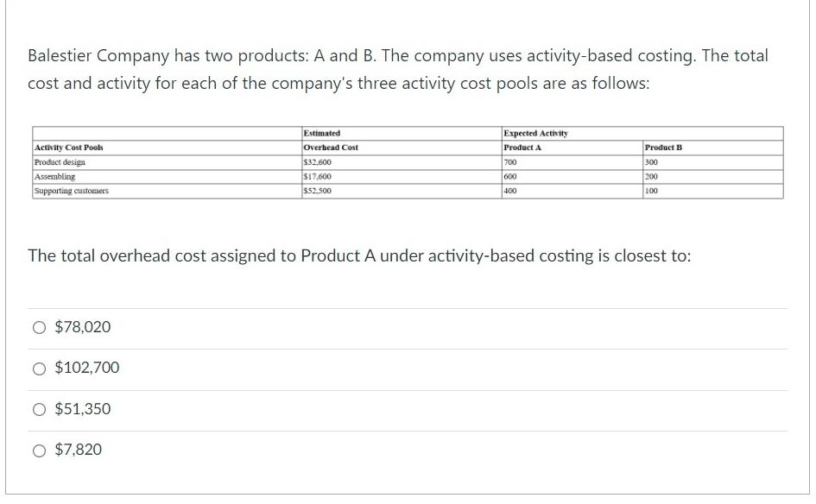Click the Assembling row label
The height and width of the screenshot is (504, 816).
coord(167,177)
